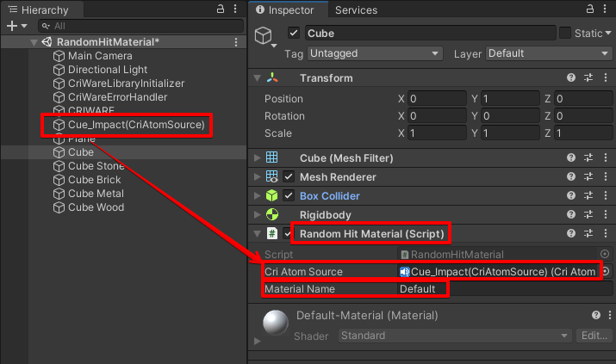Open Box Collider presets
616x364 pixels.
point(588,195)
